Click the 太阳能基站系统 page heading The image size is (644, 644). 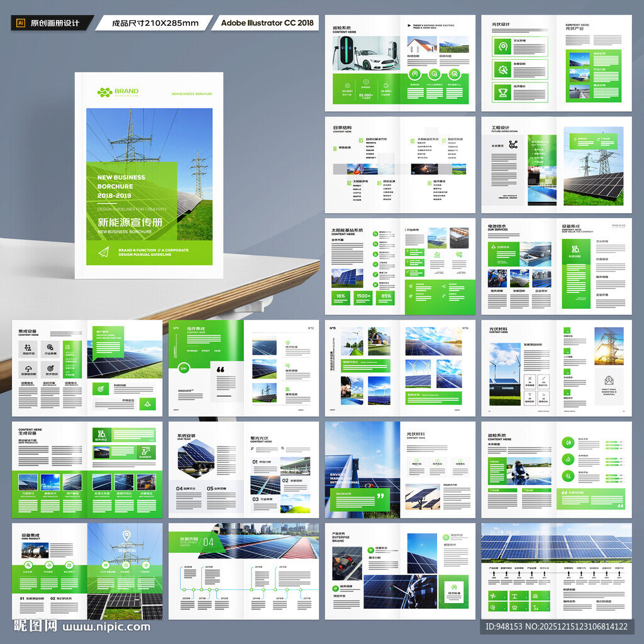[x=347, y=230]
